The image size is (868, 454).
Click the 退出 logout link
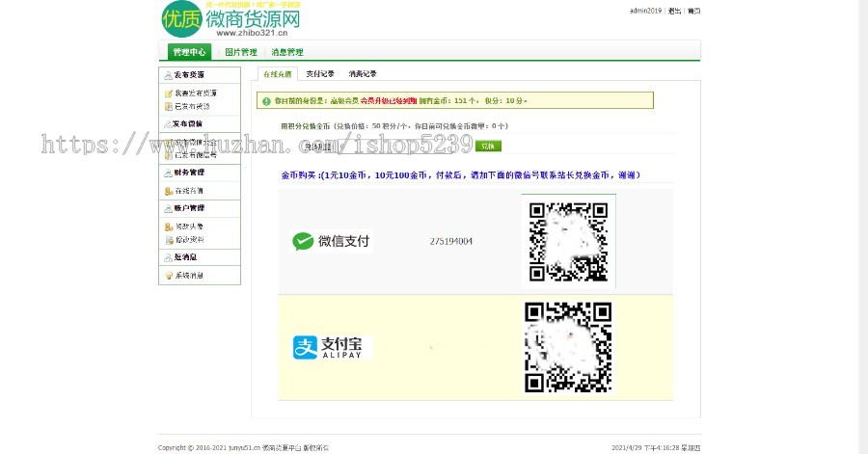[x=674, y=11]
